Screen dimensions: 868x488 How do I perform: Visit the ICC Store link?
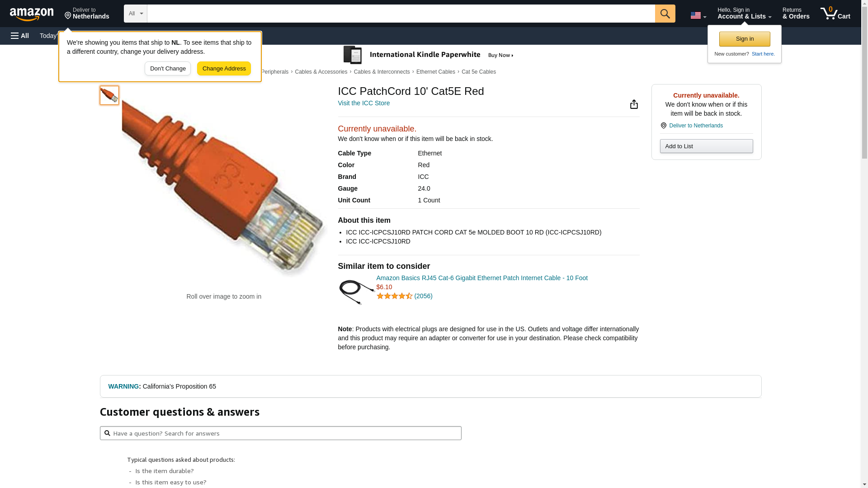click(x=363, y=103)
